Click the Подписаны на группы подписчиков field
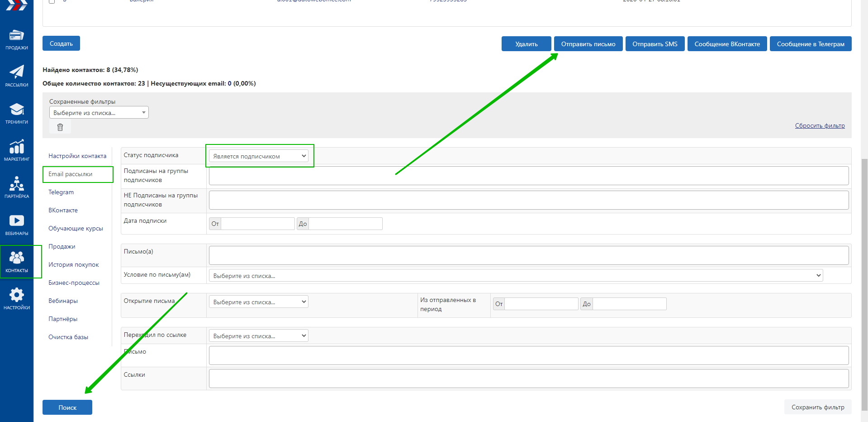The height and width of the screenshot is (422, 868). coord(528,176)
